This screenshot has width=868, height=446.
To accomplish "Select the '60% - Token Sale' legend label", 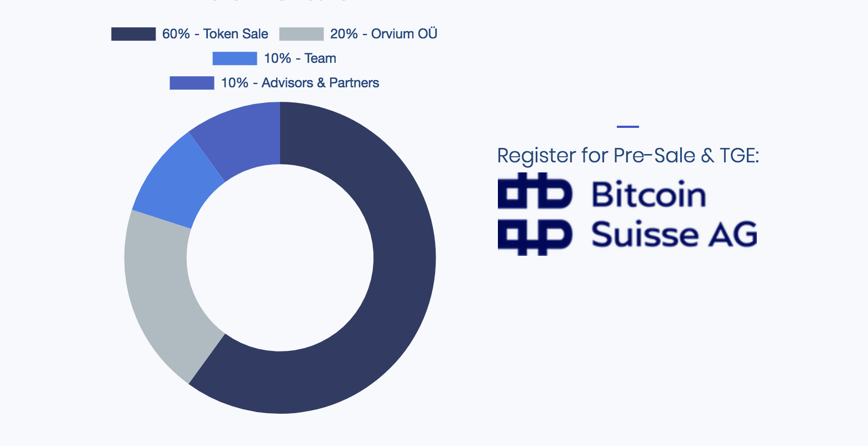I will [215, 34].
